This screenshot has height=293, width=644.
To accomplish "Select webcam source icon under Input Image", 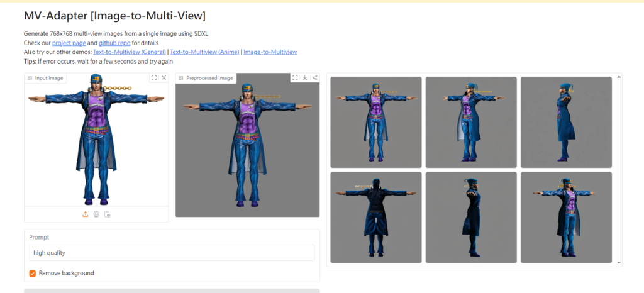I will coord(96,214).
